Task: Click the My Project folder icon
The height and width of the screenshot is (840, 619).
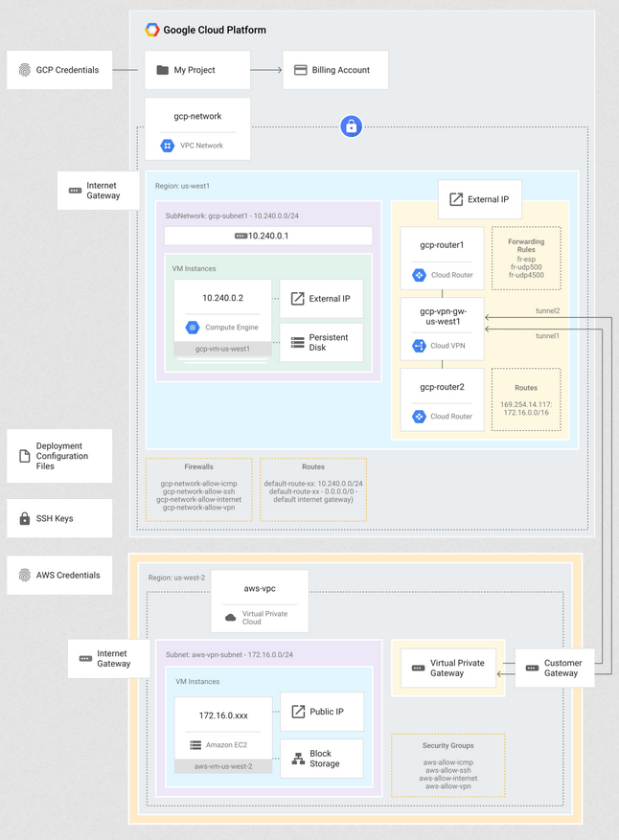Action: tap(162, 70)
